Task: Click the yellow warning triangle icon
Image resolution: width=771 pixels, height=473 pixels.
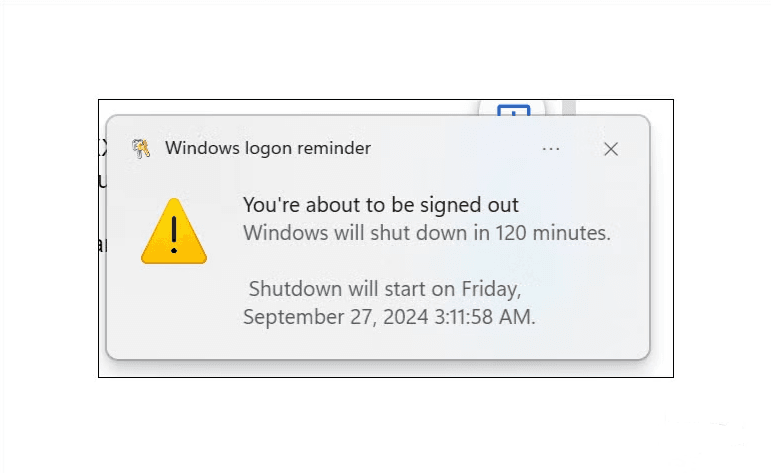Action: (174, 232)
